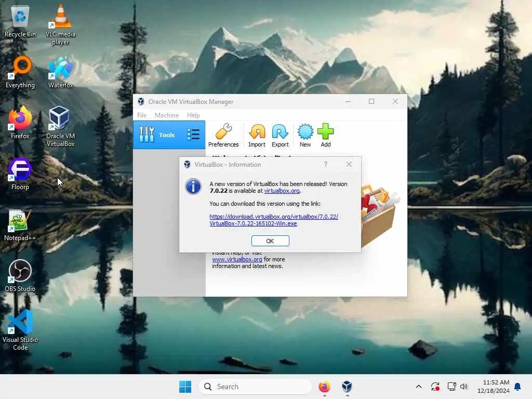Open network status tray icon

(x=451, y=387)
